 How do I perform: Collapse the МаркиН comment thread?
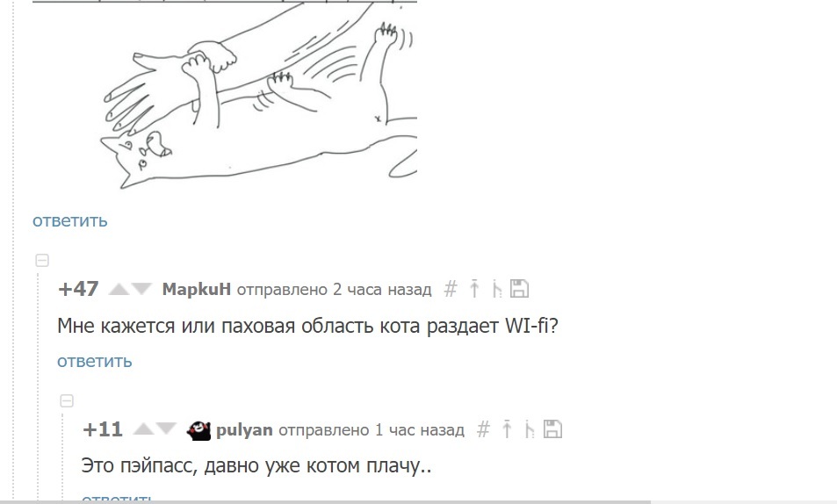pos(42,261)
